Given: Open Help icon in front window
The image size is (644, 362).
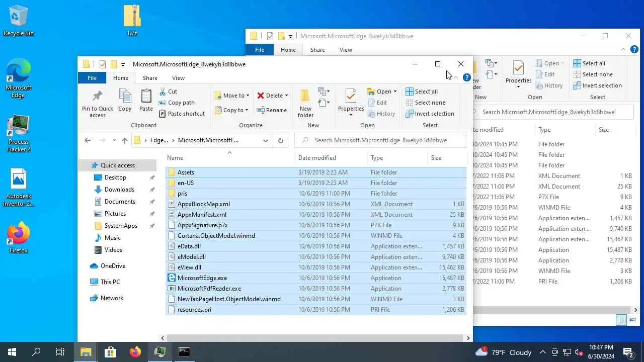Looking at the screenshot, I should tap(467, 78).
